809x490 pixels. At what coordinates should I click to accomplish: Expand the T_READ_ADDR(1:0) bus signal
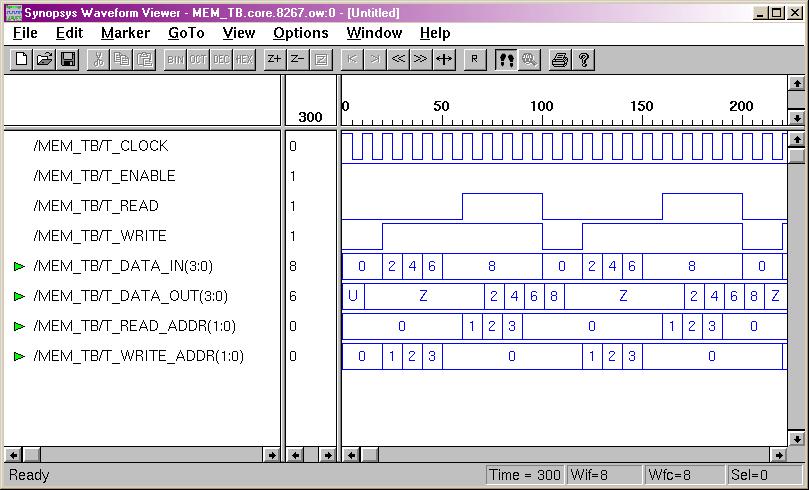(19, 326)
